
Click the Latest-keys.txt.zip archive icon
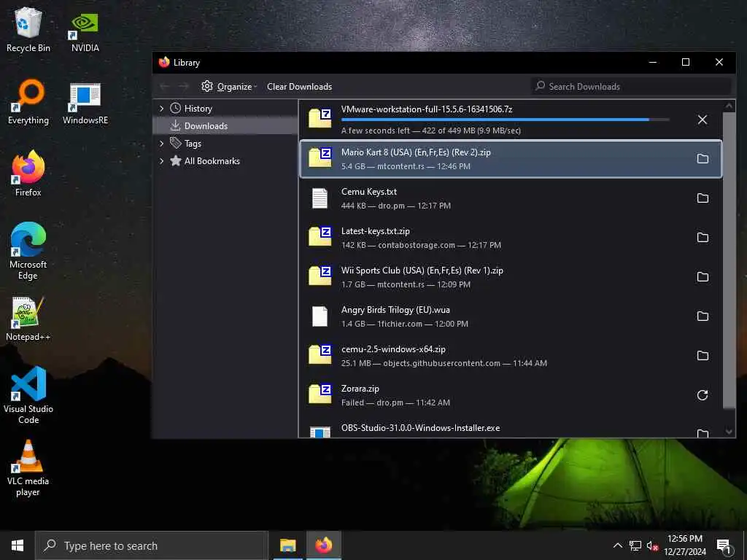pos(320,237)
